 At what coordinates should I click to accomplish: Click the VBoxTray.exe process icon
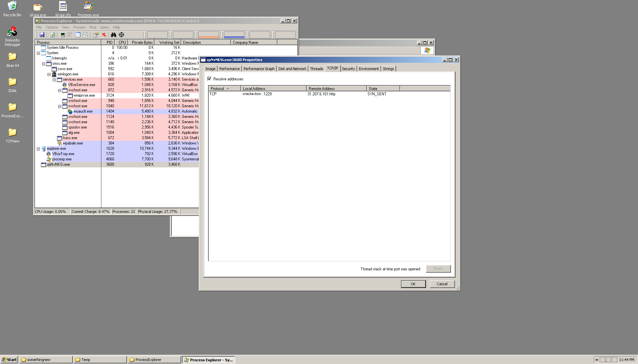[49, 154]
